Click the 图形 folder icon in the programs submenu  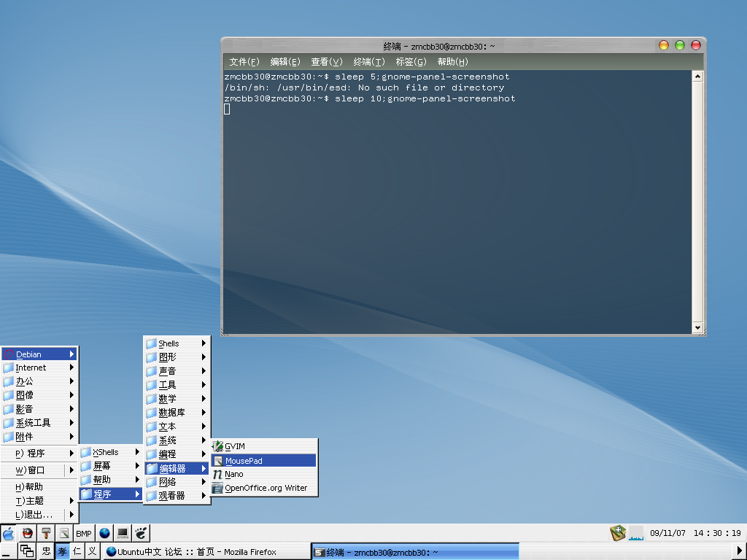coord(152,357)
